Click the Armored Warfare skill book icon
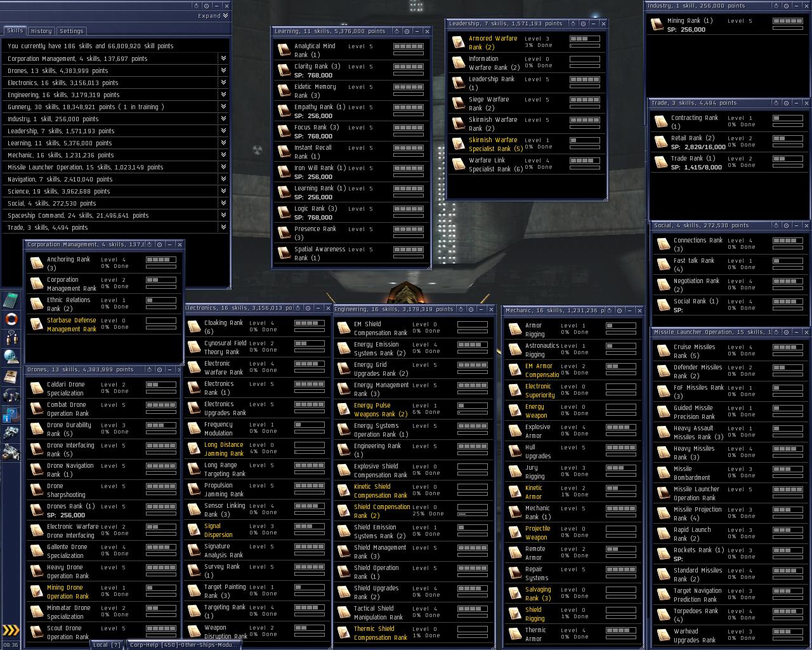The width and height of the screenshot is (812, 650). 458,43
